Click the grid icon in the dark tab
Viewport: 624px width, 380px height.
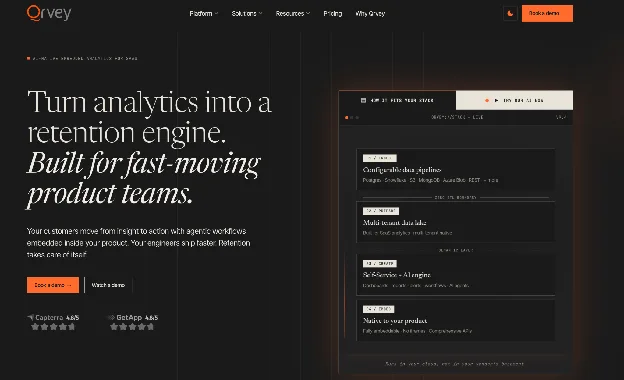(x=363, y=100)
